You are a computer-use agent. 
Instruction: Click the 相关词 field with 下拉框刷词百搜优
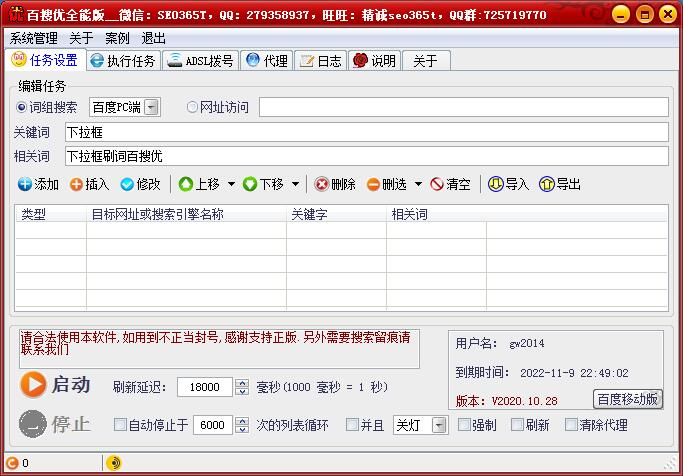367,156
